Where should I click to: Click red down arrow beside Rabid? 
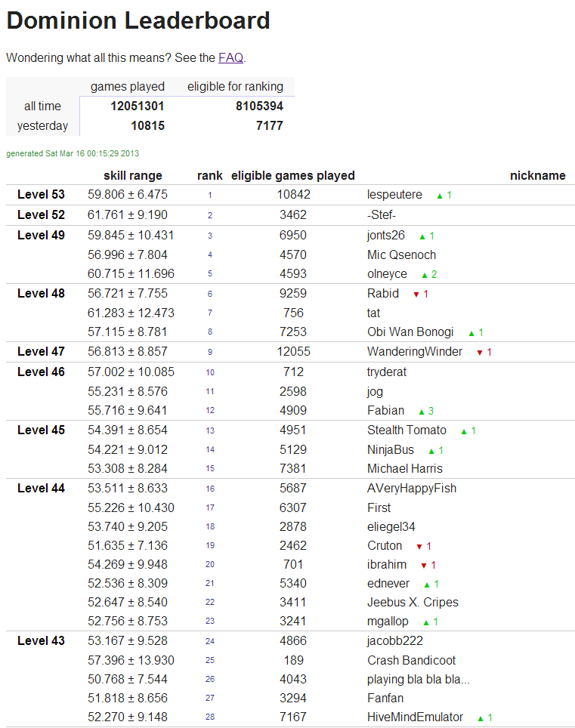click(x=416, y=295)
